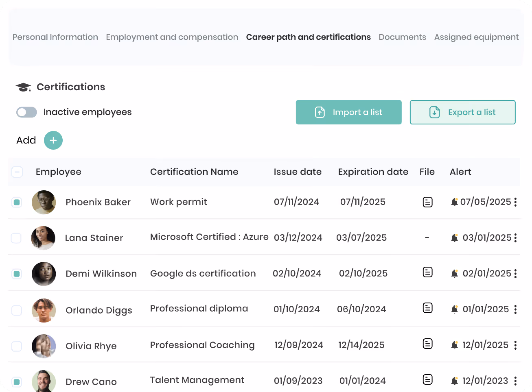Viewport: 532px width, 392px height.
Task: Click the Employee column header
Action: point(59,172)
